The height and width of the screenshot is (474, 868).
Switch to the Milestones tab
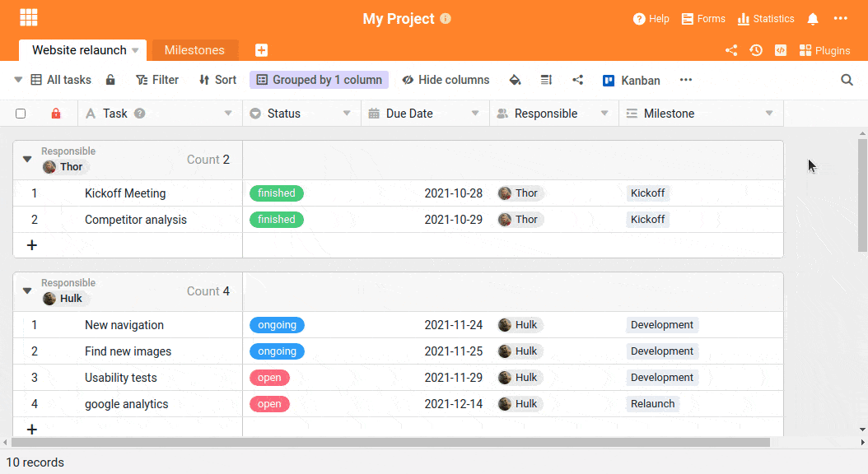coord(194,50)
